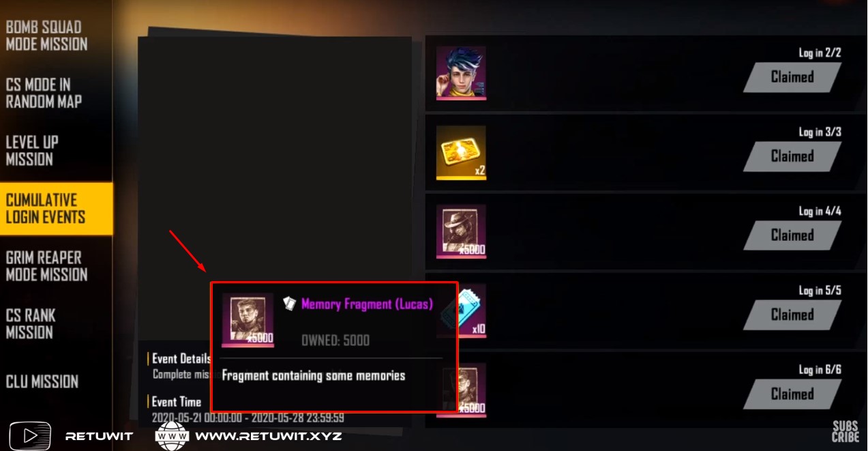Tap the Subscribe badge in corner

[845, 431]
